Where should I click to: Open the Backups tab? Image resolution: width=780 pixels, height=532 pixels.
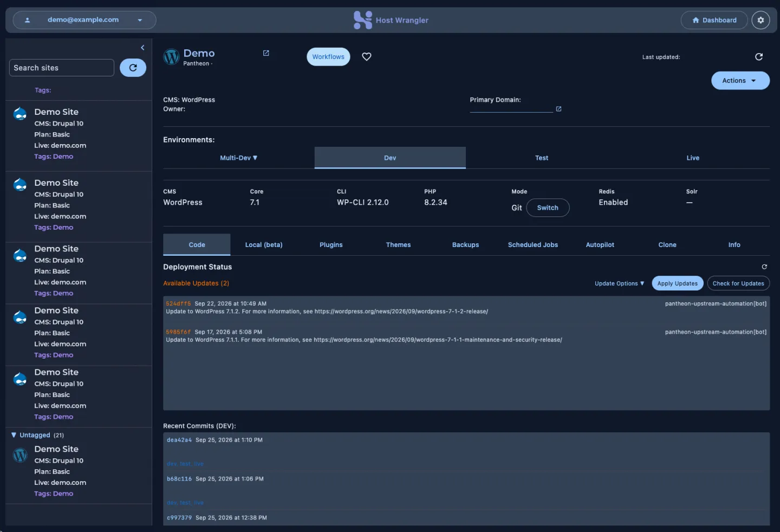tap(465, 245)
